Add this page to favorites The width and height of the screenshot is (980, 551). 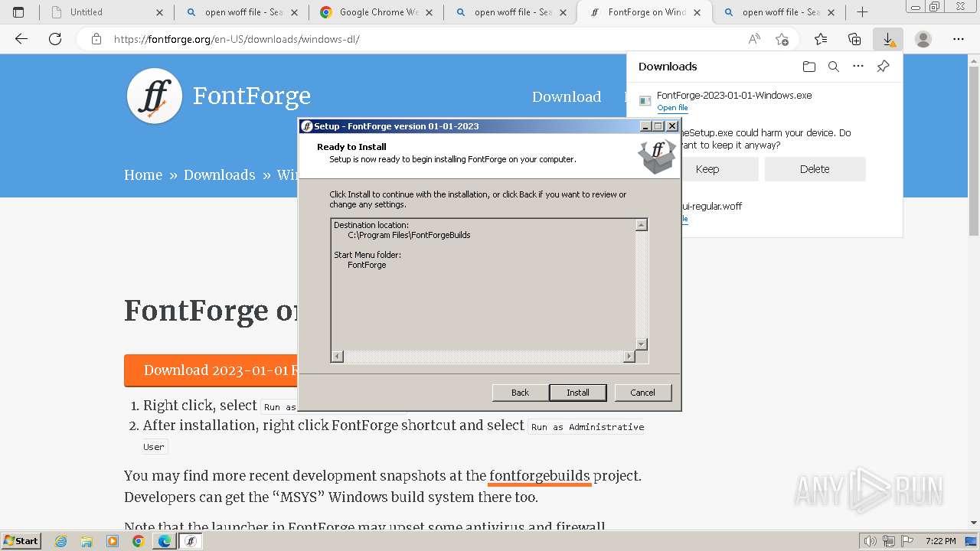[x=782, y=39]
